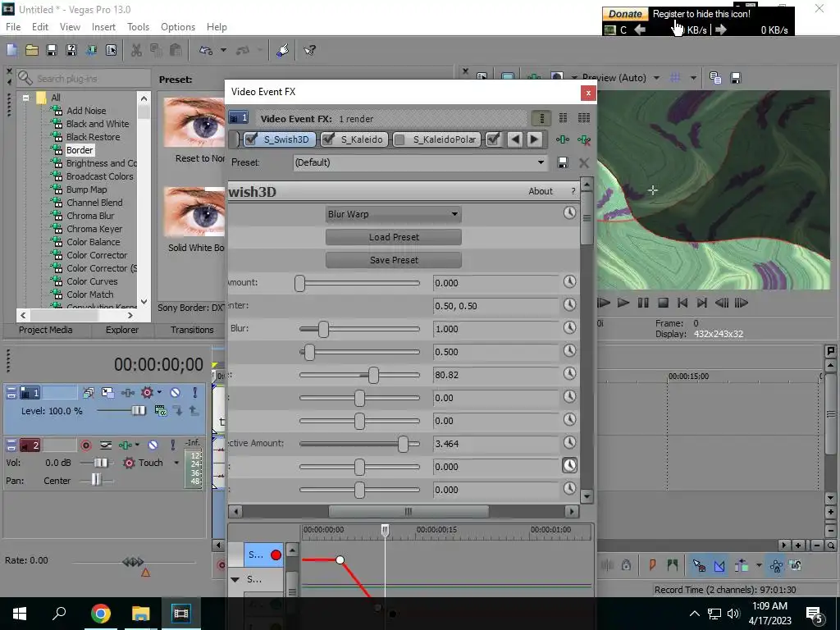The image size is (840, 630).
Task: Click the Blur slider track
Action: click(359, 329)
